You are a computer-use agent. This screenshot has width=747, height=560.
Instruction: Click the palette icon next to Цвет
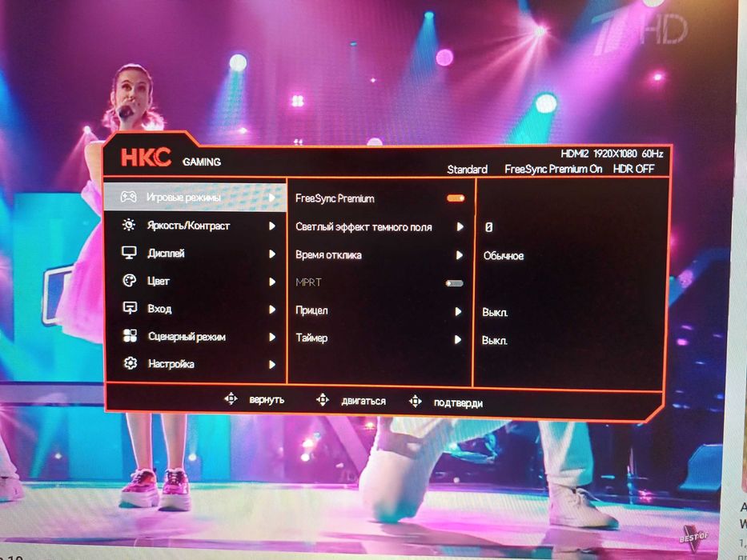[x=130, y=281]
